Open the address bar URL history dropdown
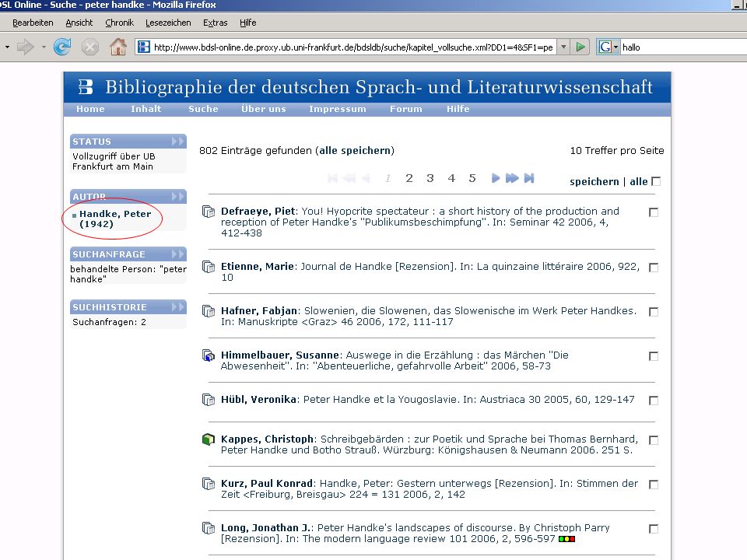The width and height of the screenshot is (747, 560). 563,47
